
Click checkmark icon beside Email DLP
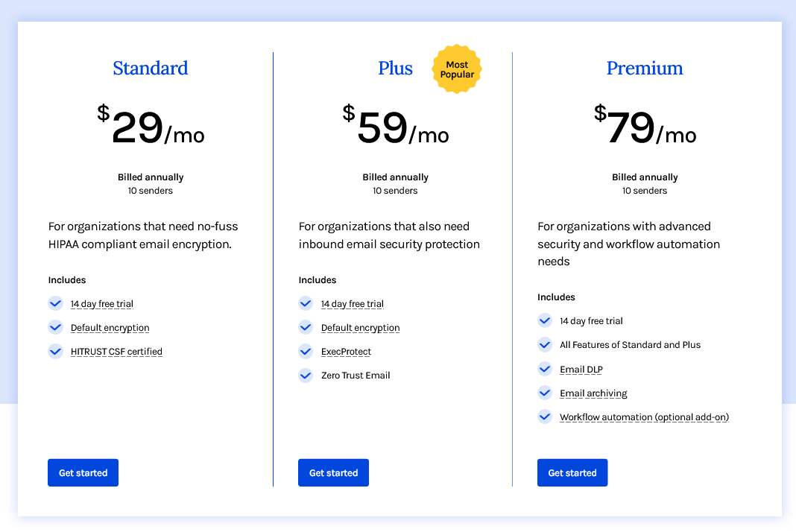tap(545, 369)
